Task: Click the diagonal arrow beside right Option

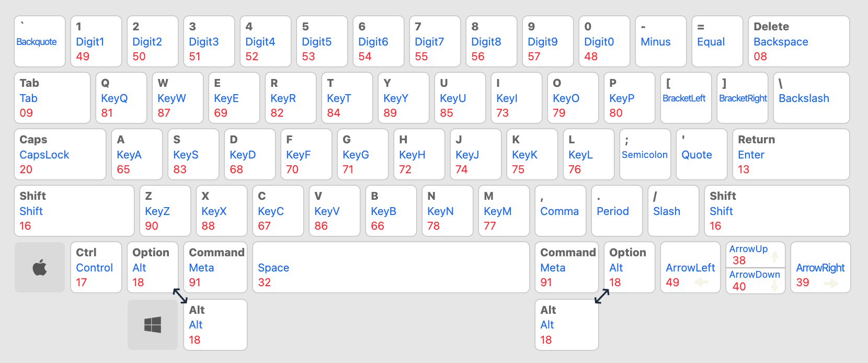Action: (x=602, y=296)
